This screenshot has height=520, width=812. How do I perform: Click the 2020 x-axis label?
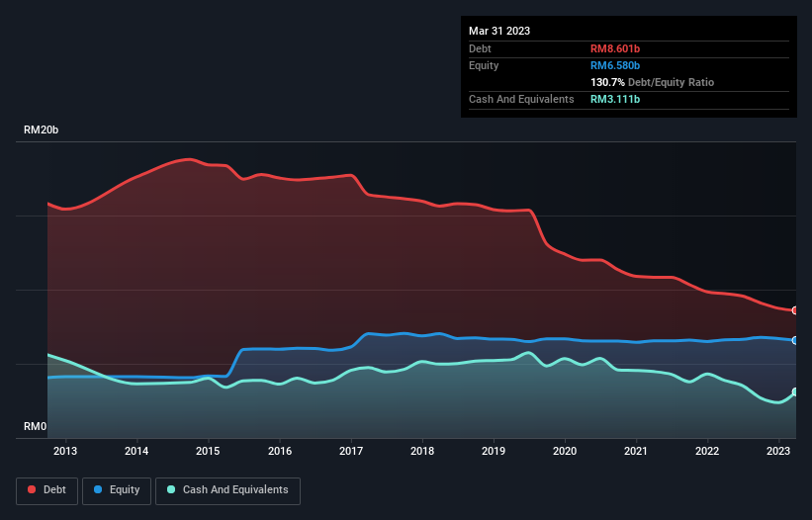point(565,451)
